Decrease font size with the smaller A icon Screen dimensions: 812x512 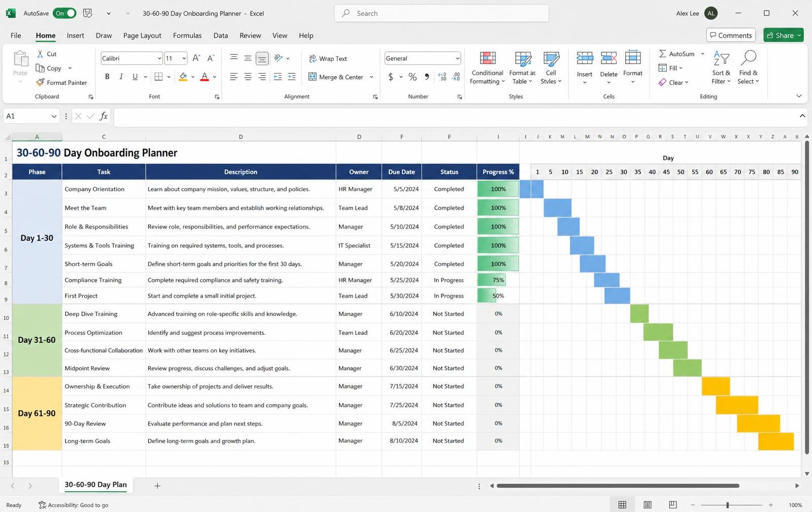211,58
